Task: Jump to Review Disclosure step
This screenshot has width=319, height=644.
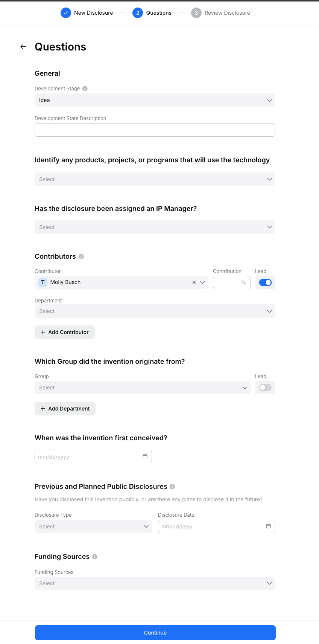Action: click(220, 13)
